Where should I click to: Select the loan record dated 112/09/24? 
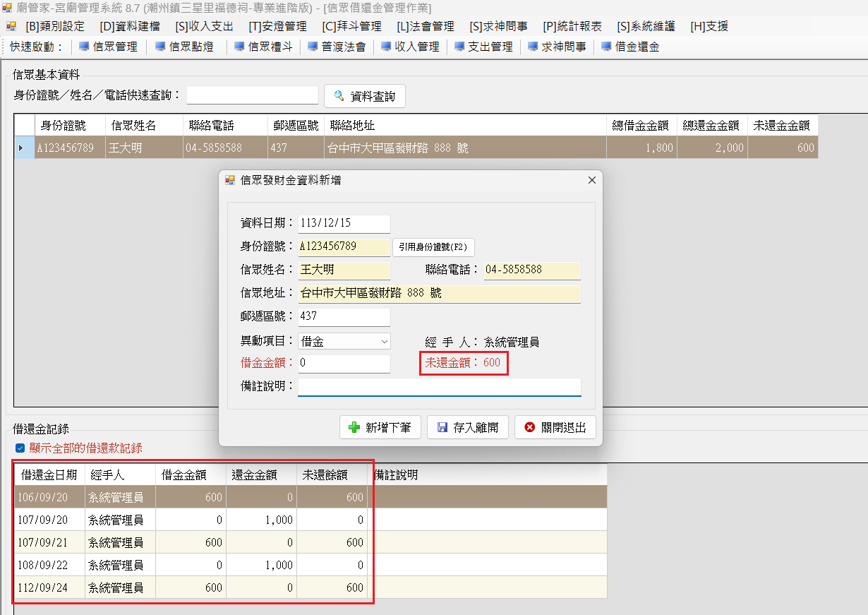tap(311, 587)
